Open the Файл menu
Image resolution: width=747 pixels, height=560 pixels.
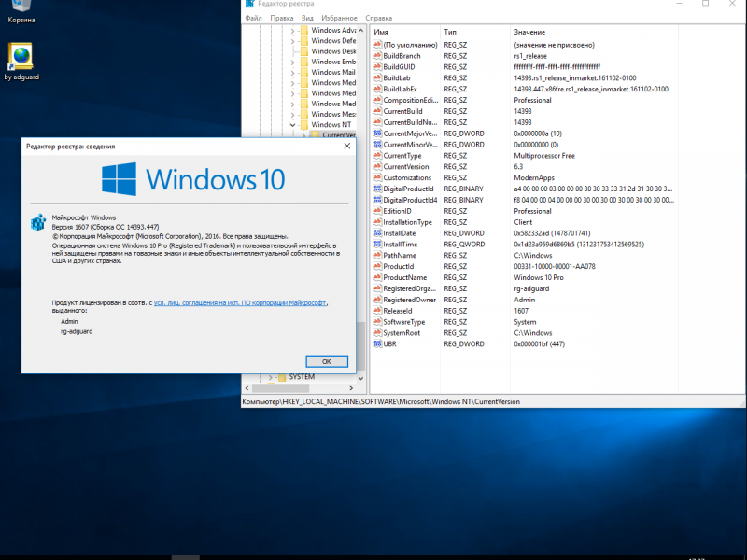coord(253,18)
